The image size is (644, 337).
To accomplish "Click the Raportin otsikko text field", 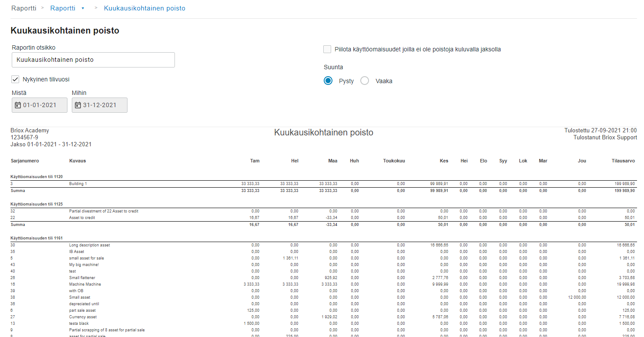I will tap(93, 60).
